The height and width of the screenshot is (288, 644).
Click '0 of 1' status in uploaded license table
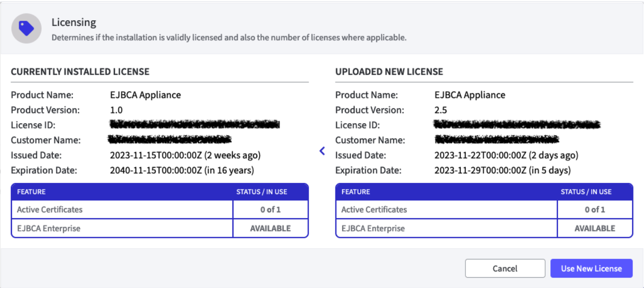coord(595,210)
